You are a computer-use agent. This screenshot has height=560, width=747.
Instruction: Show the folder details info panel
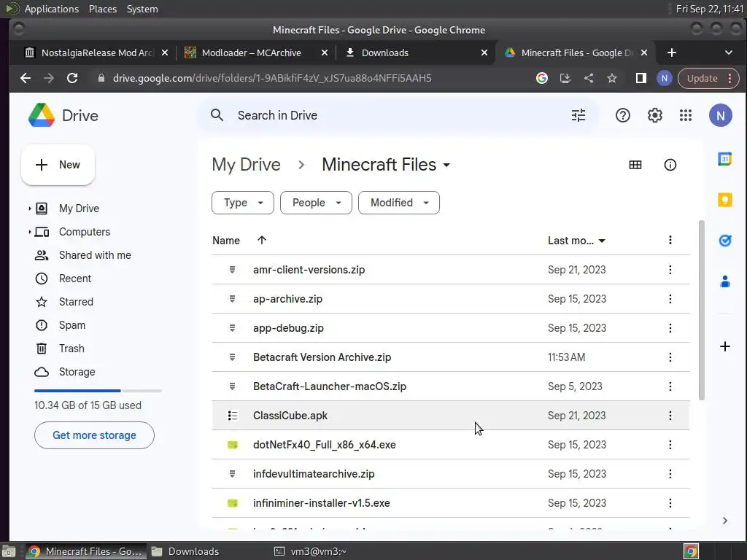[670, 165]
